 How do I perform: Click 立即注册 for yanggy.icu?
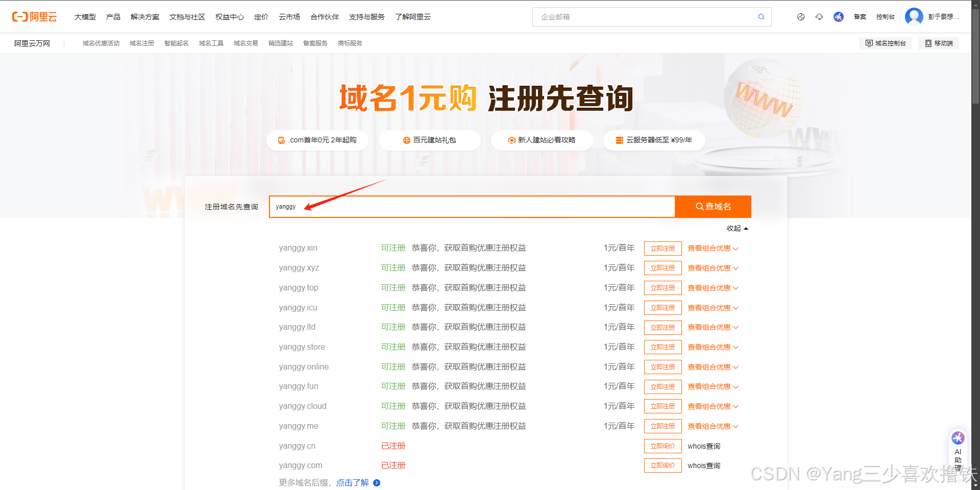click(x=663, y=308)
